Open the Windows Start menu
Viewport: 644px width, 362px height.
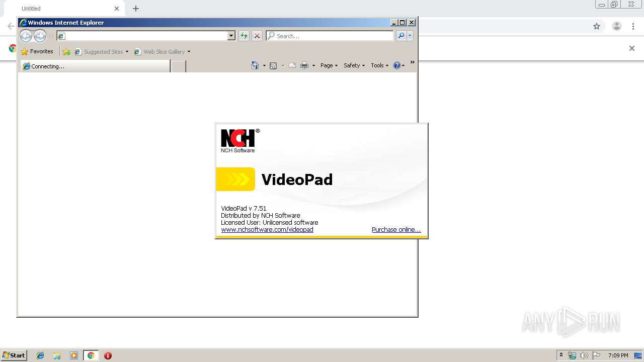14,355
